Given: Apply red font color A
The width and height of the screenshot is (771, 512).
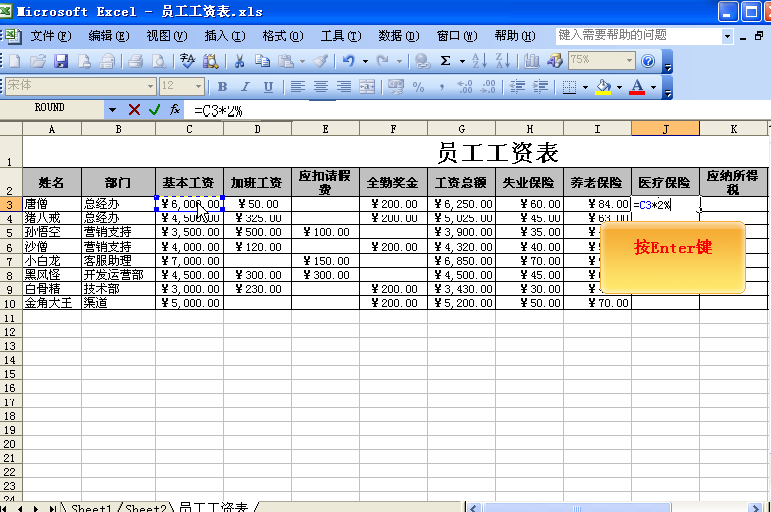Looking at the screenshot, I should (637, 87).
